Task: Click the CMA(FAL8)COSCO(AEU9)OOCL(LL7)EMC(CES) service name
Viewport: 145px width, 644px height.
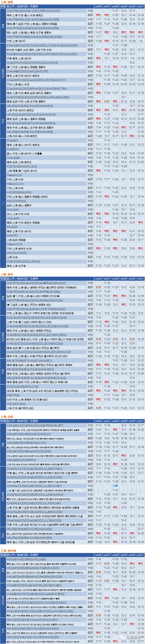Action: 34,520
